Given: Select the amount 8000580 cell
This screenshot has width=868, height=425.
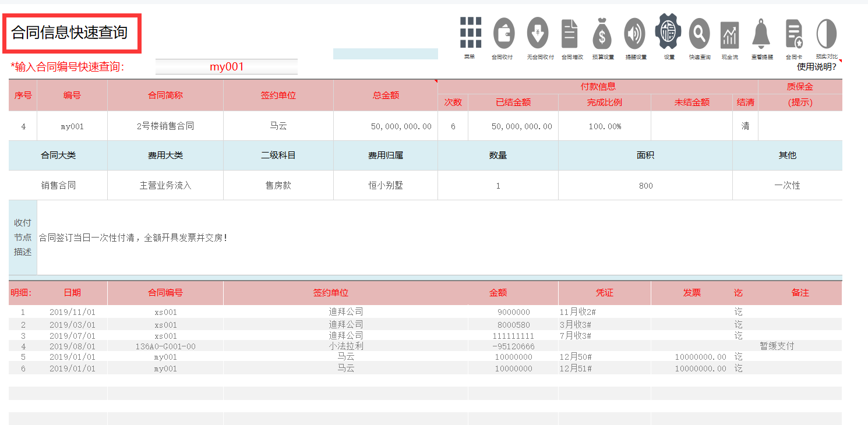Looking at the screenshot, I should (513, 325).
